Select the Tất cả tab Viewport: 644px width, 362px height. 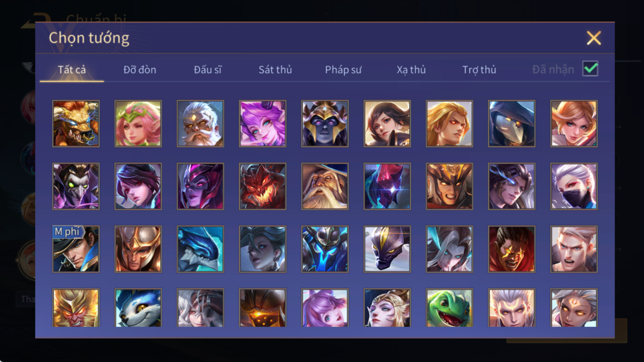point(72,70)
